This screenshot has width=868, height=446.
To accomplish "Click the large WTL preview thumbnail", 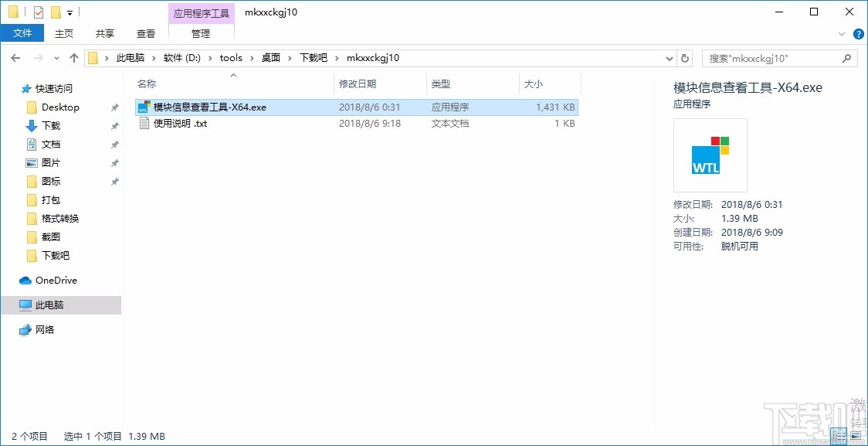I will (x=710, y=155).
